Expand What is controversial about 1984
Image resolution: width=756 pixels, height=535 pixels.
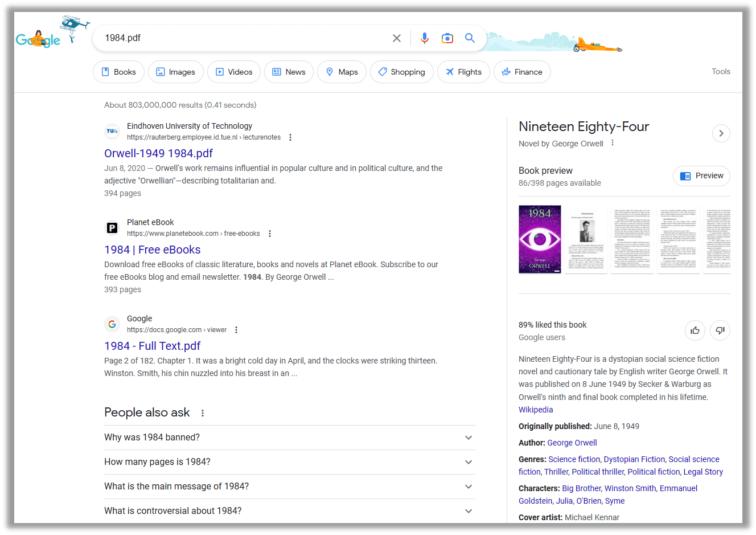pyautogui.click(x=290, y=511)
